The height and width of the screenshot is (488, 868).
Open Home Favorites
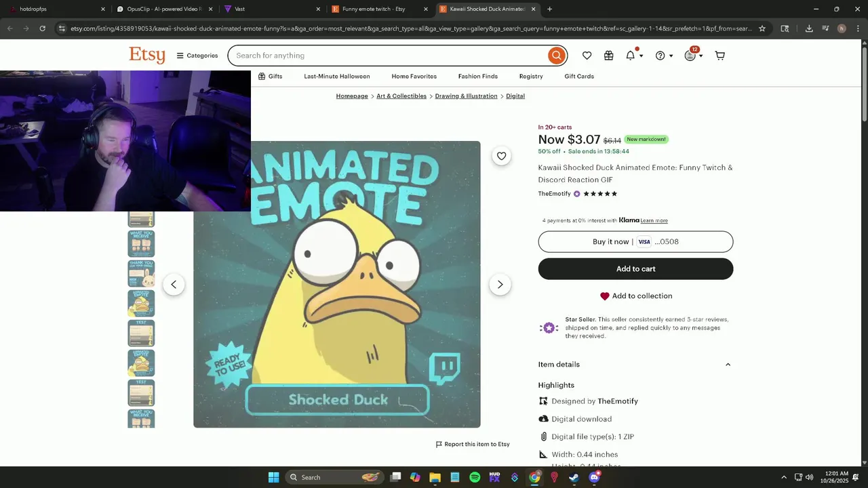414,77
